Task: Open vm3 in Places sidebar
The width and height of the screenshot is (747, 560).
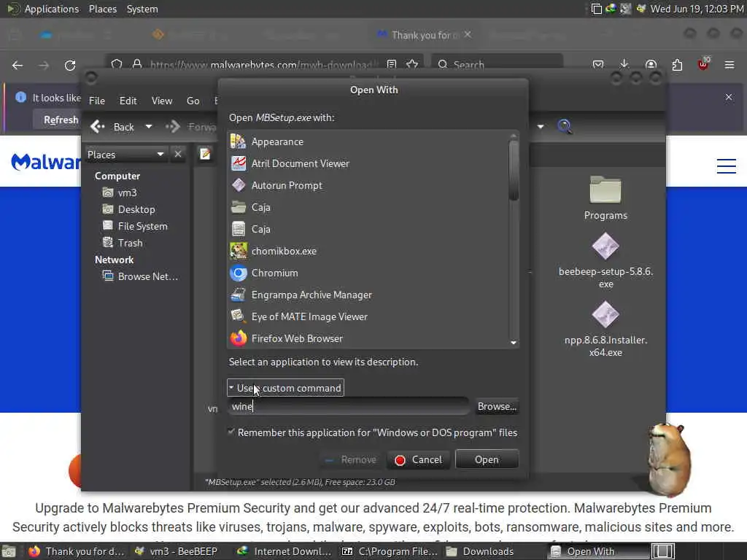Action: (120, 192)
